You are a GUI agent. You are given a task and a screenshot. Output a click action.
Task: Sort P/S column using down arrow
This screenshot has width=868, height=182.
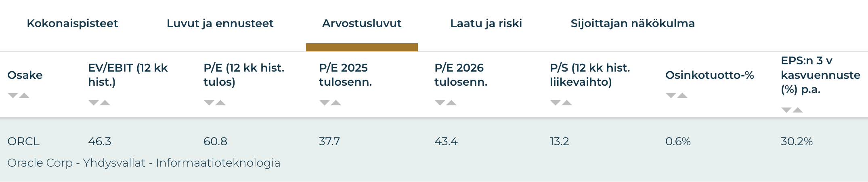coord(556,103)
